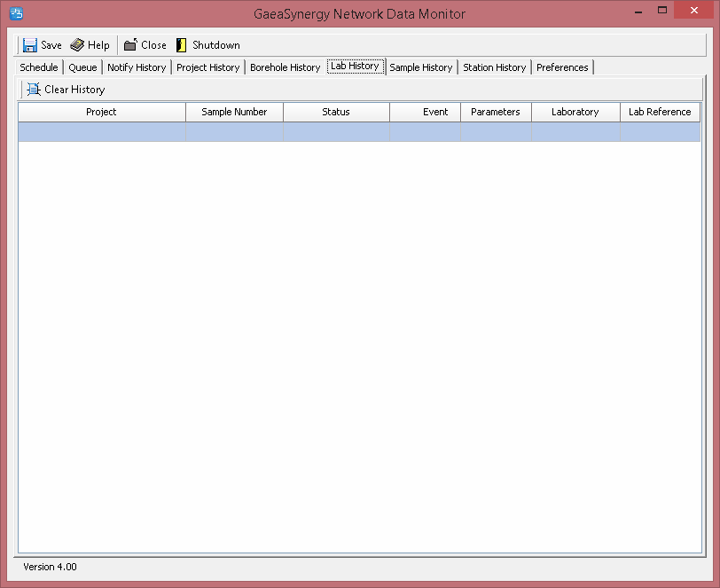
Task: Click the Shutdown door icon
Action: click(182, 45)
